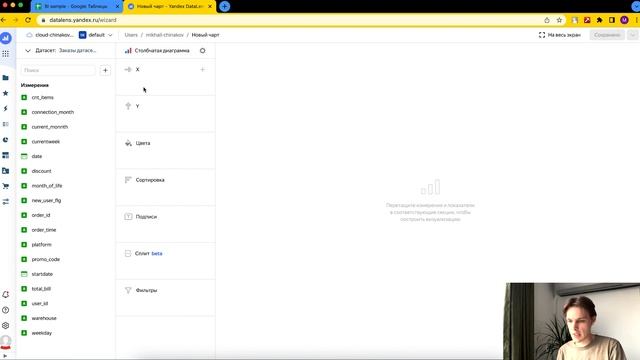This screenshot has height=360, width=640.
Task: Select the warehouse field
Action: point(44,318)
